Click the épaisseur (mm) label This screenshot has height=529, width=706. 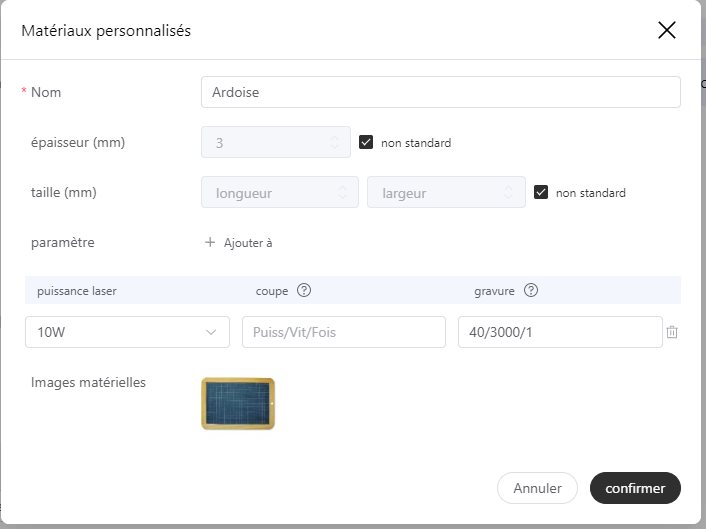point(78,142)
